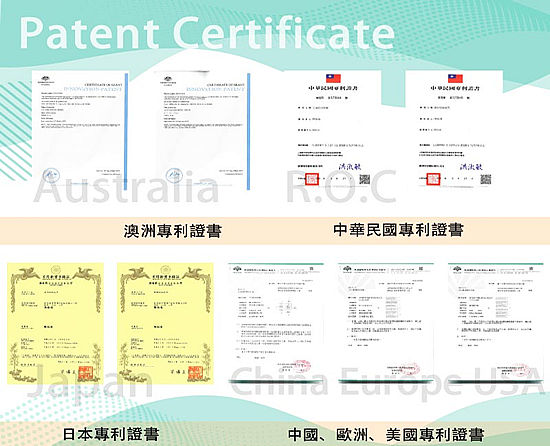Click the red stamp on first Japan certificate
Image resolution: width=550 pixels, height=446 pixels.
[x=85, y=373]
